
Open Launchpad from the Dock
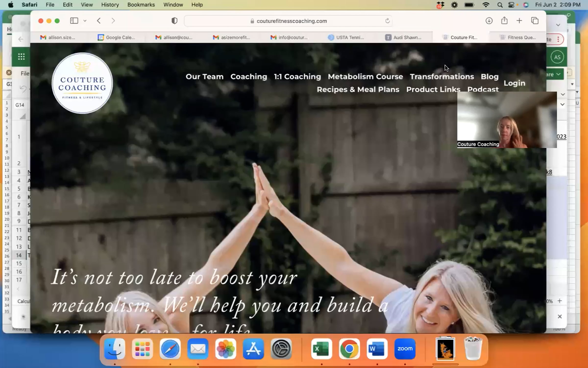(142, 349)
